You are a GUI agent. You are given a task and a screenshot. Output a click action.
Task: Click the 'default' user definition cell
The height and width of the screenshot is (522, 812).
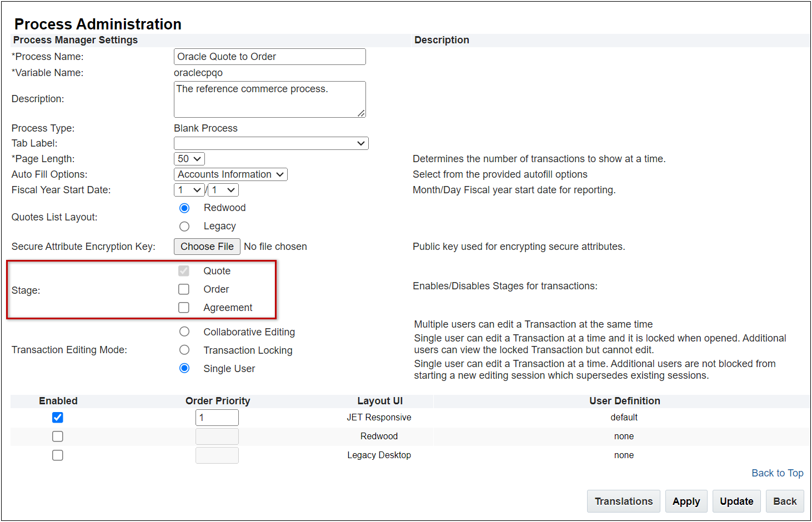click(624, 418)
